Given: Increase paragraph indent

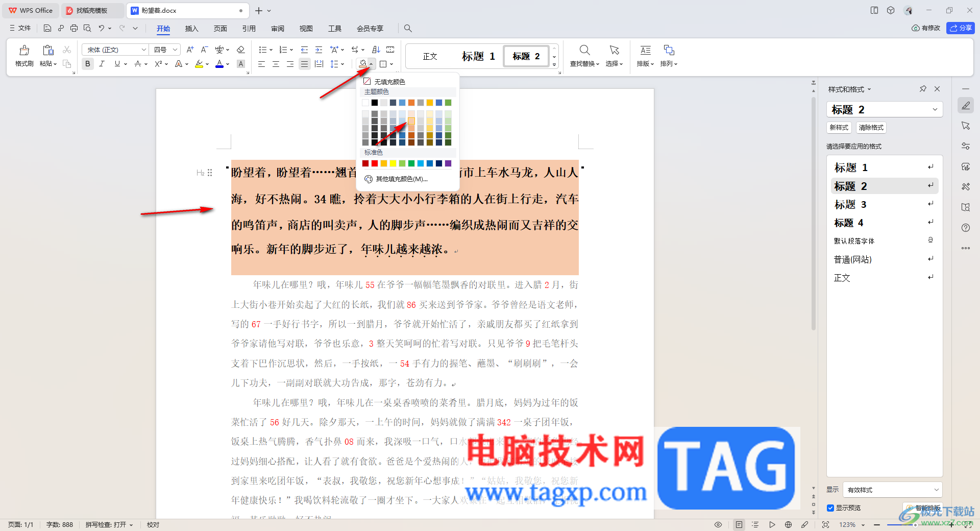Looking at the screenshot, I should (x=318, y=50).
